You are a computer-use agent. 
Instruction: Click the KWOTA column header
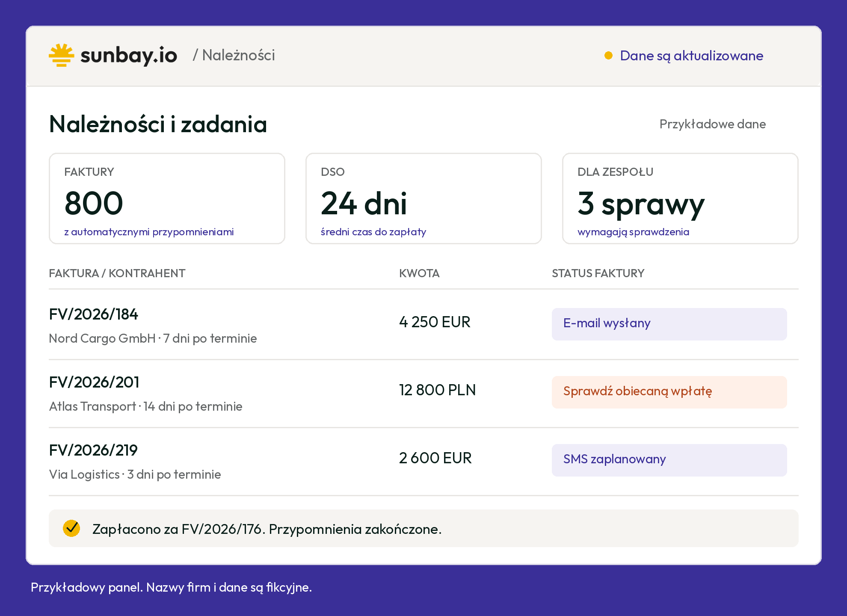[x=419, y=273]
